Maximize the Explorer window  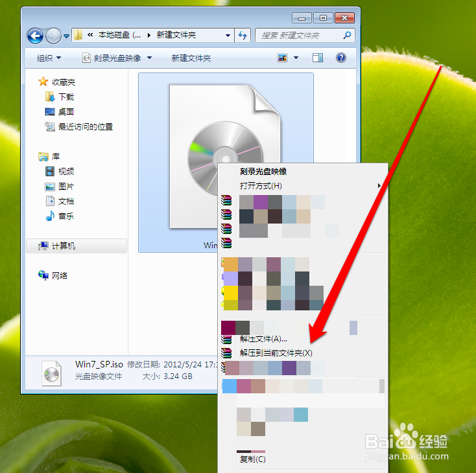pyautogui.click(x=323, y=18)
